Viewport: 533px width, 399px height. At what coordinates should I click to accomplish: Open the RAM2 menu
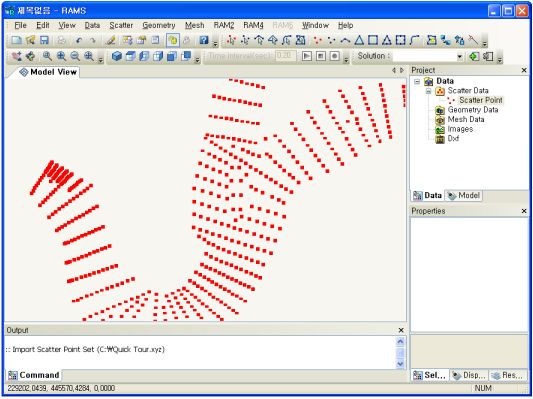pos(224,25)
